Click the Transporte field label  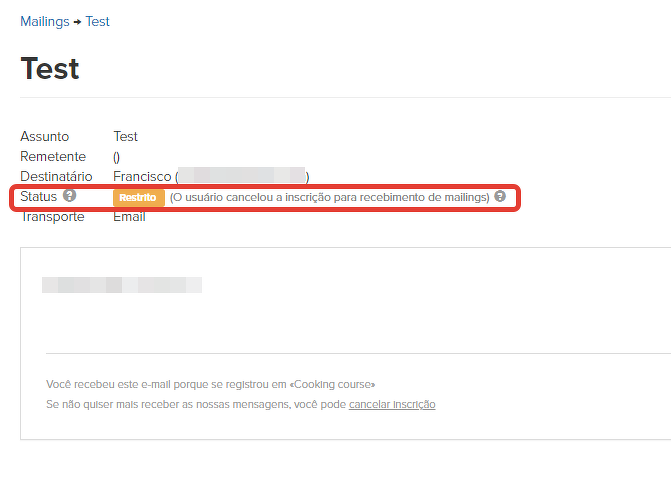coord(52,217)
